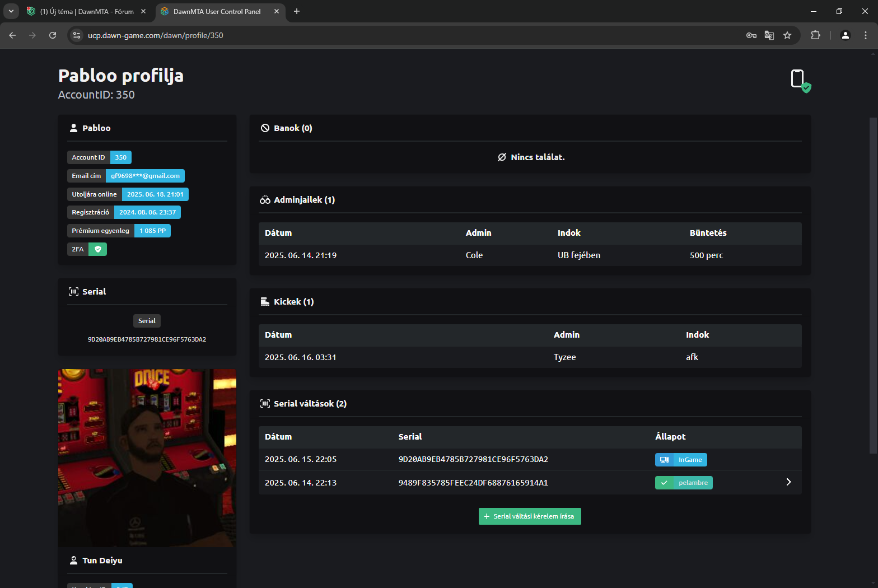878x588 pixels.
Task: Reload the page with the refresh icon
Action: pos(53,35)
